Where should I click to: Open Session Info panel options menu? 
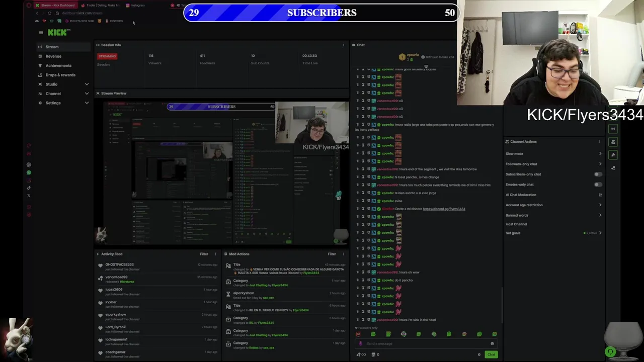tap(344, 45)
